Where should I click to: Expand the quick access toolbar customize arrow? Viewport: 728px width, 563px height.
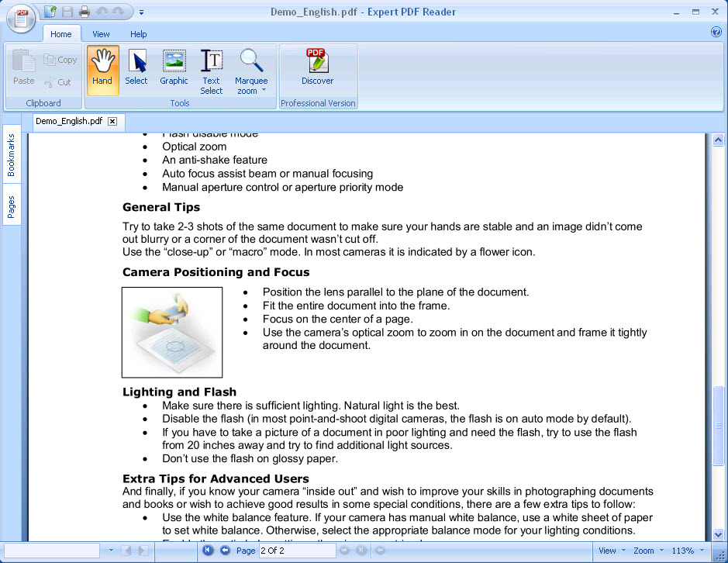141,12
